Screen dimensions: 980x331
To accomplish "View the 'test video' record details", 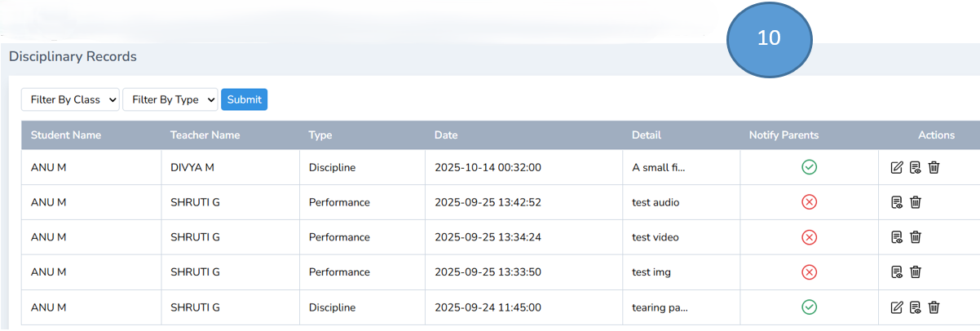I will [x=897, y=237].
